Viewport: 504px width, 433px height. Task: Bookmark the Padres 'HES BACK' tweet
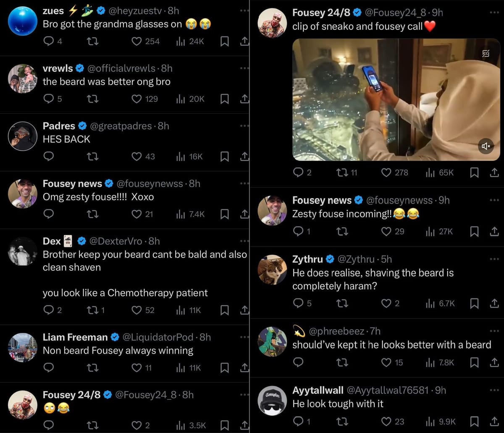[224, 157]
